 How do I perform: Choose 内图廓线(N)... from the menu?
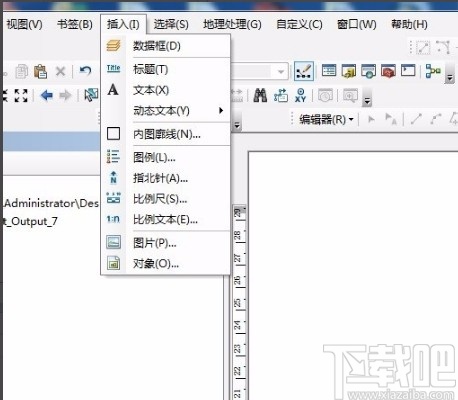166,134
